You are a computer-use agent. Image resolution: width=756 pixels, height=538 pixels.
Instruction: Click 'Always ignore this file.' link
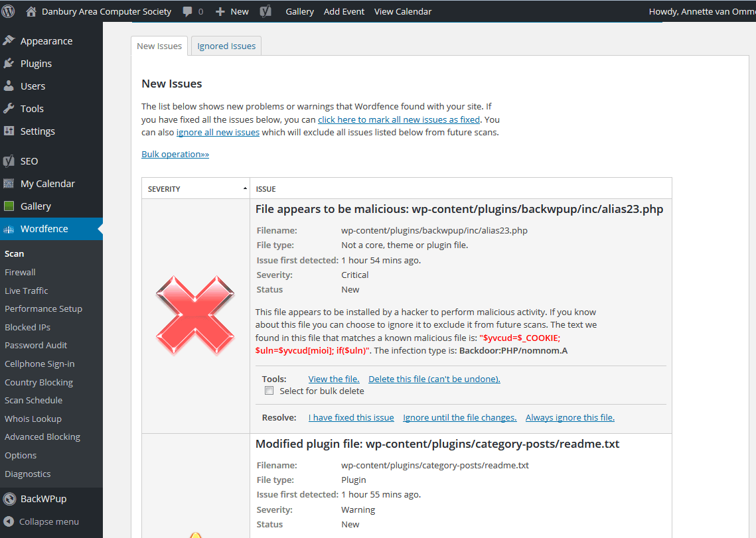tap(570, 417)
